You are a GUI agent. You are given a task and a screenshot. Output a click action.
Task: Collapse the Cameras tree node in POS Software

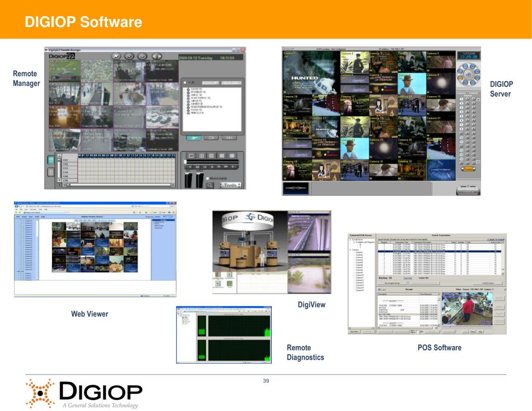(351, 250)
